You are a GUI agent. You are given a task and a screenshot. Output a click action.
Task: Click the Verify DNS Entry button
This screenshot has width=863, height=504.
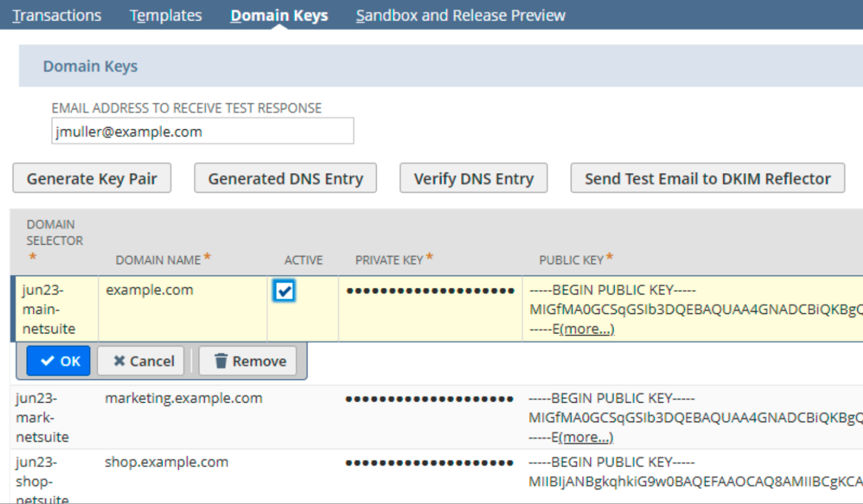click(473, 178)
